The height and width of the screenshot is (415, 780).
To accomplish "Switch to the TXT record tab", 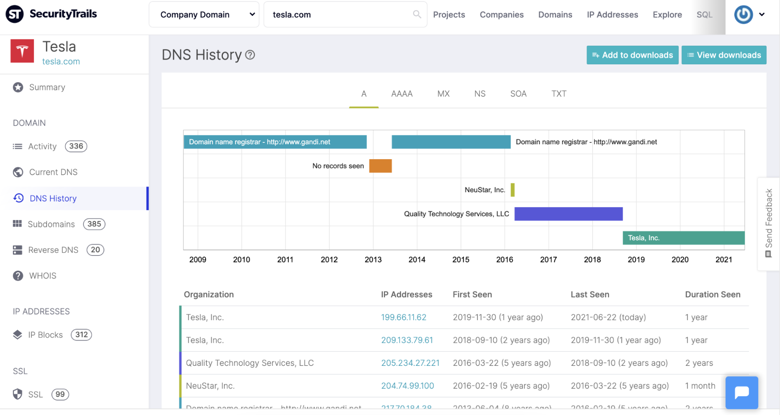I will coord(559,94).
